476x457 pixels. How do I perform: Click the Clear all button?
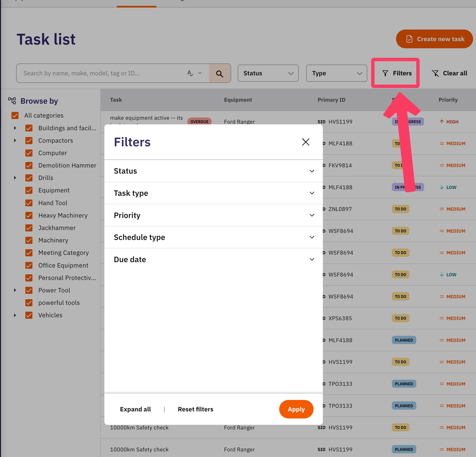tap(449, 73)
